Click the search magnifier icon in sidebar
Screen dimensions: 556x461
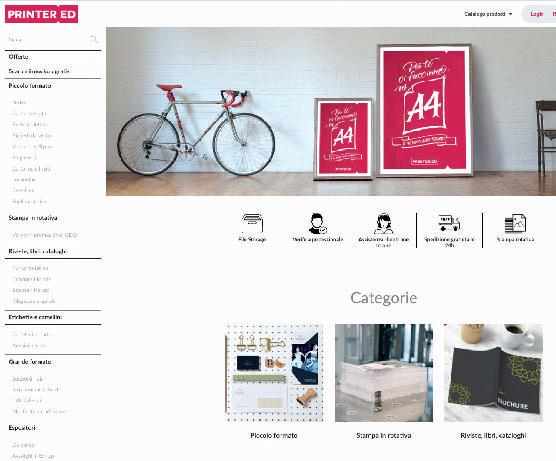point(93,39)
